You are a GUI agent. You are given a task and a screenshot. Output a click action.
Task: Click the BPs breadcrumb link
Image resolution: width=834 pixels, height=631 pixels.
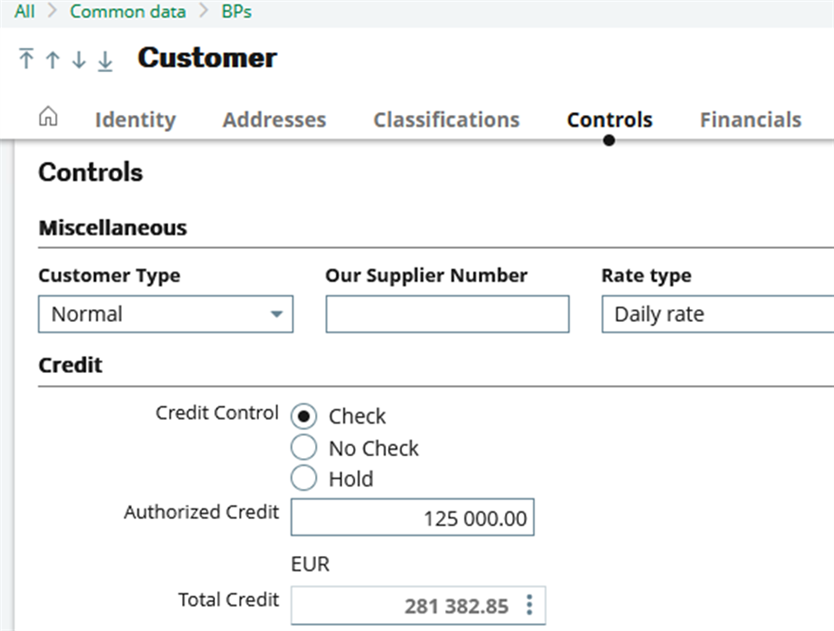point(236,12)
